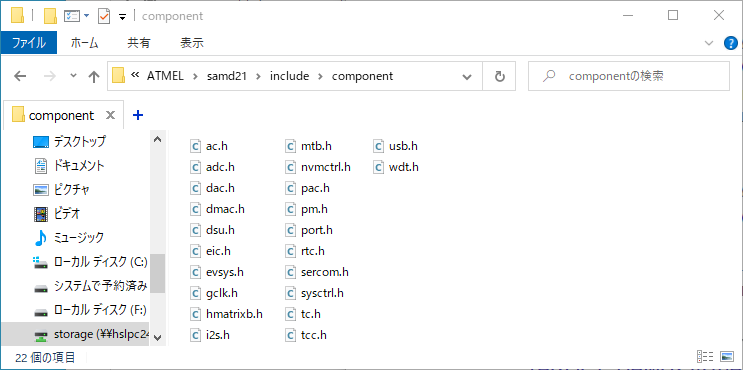This screenshot has width=743, height=370.
Task: Expand the ribbon with chevron
Action: (709, 44)
